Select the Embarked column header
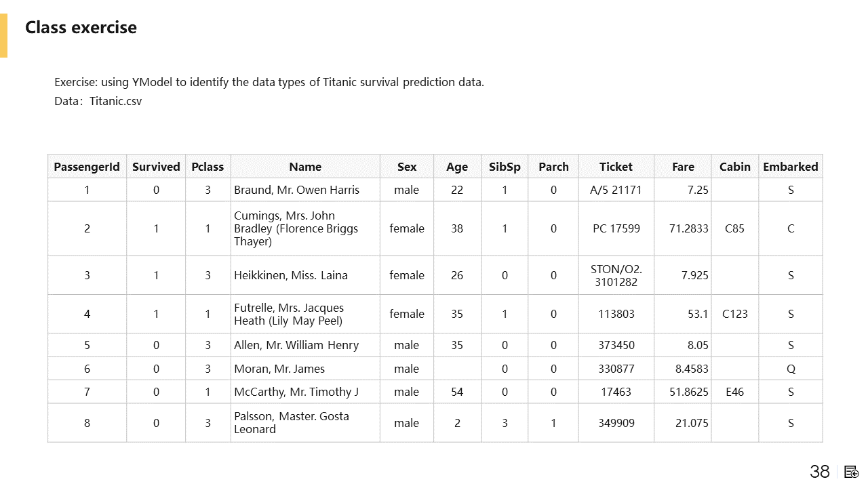This screenshot has height=488, width=868. pyautogui.click(x=790, y=167)
